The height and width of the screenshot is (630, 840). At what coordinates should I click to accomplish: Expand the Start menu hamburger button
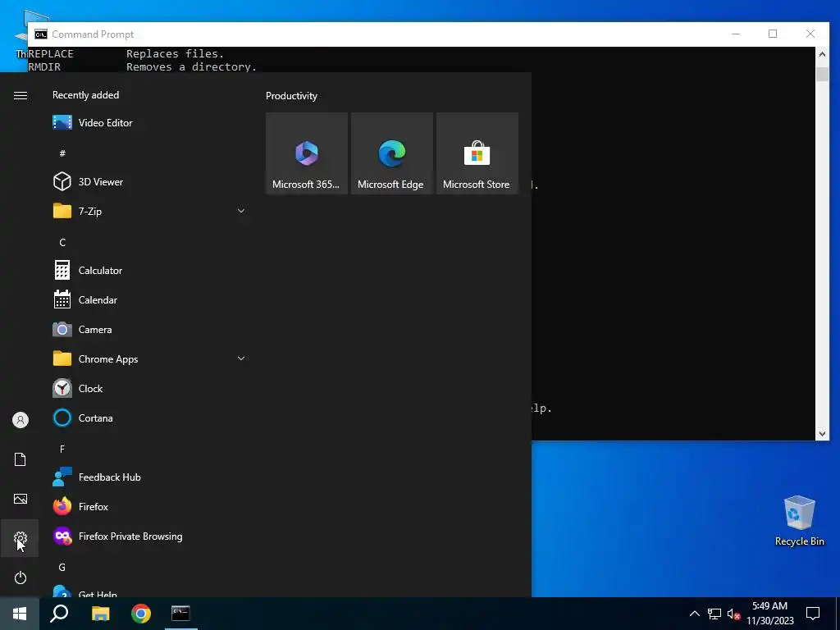pyautogui.click(x=21, y=95)
